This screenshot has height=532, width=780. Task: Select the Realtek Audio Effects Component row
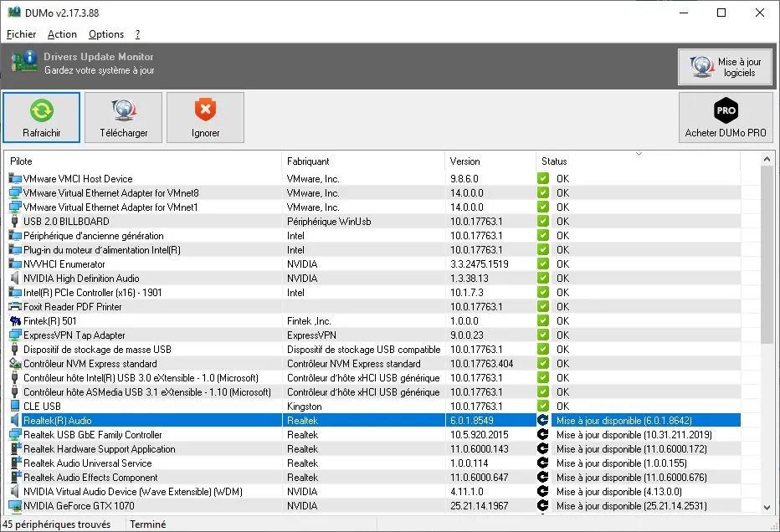tap(372, 478)
